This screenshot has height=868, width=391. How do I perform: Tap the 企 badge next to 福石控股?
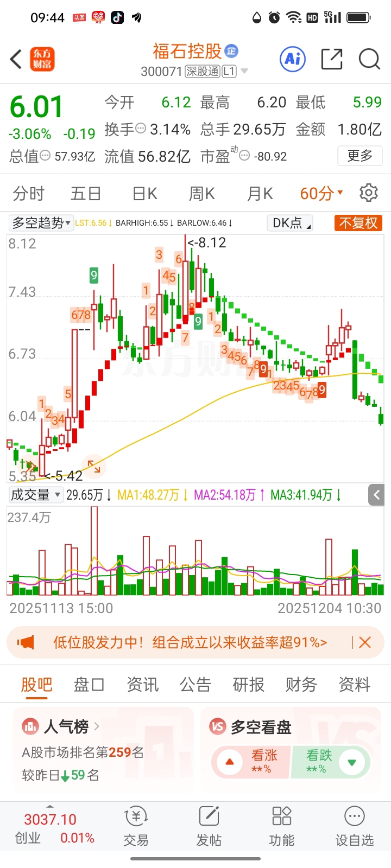click(x=231, y=51)
